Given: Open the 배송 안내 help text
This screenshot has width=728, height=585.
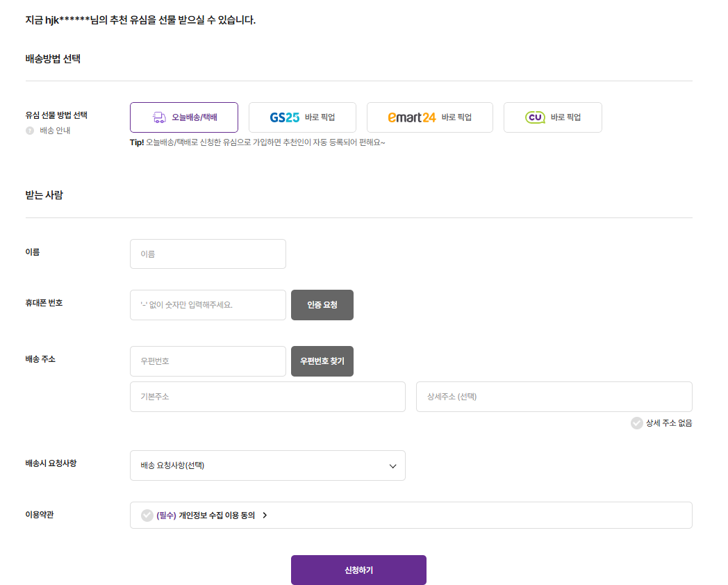Looking at the screenshot, I should (55, 131).
